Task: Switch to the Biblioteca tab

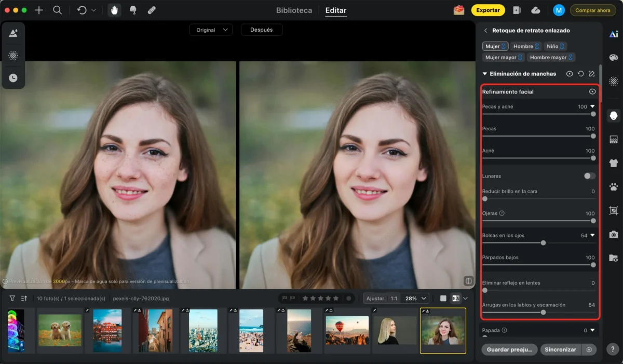Action: coord(294,10)
